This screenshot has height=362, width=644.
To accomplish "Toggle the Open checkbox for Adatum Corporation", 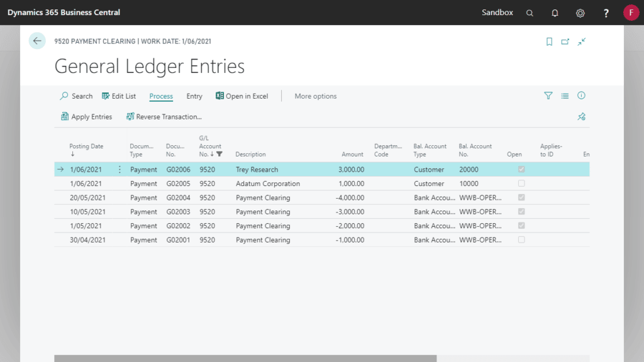I will (x=521, y=183).
